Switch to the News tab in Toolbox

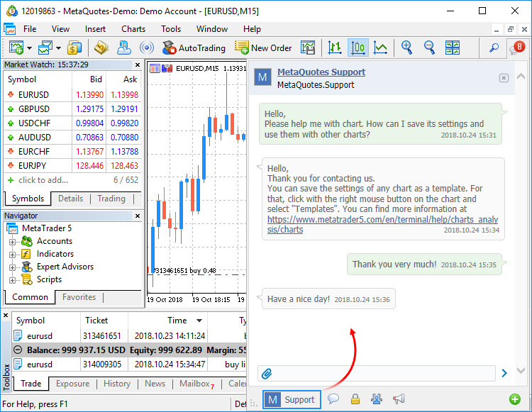coord(155,384)
